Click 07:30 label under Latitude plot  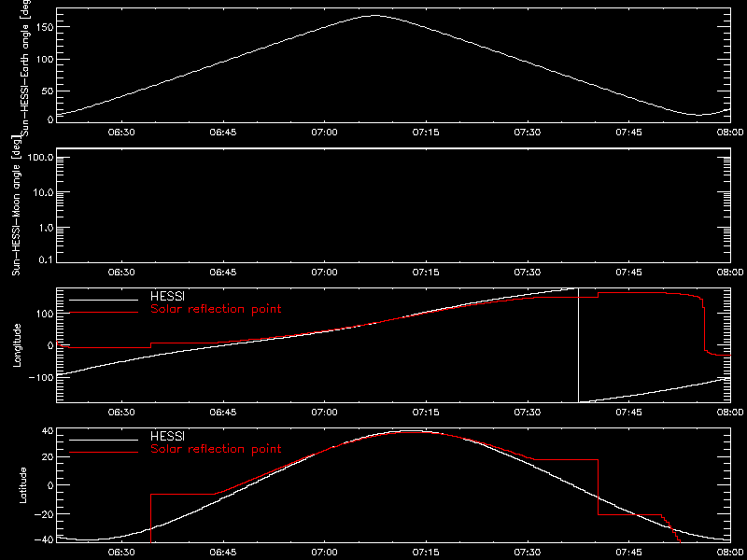point(528,553)
